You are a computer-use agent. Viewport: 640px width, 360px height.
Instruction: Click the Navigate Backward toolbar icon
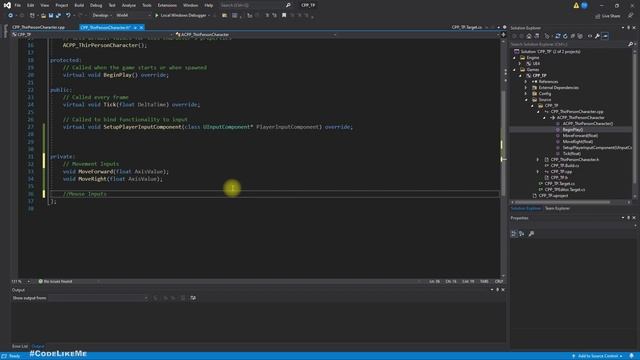click(x=11, y=16)
